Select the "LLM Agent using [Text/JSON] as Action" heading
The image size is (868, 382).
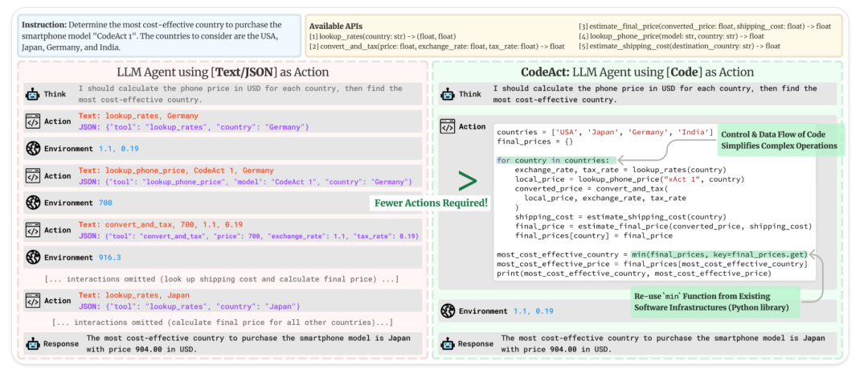point(223,72)
